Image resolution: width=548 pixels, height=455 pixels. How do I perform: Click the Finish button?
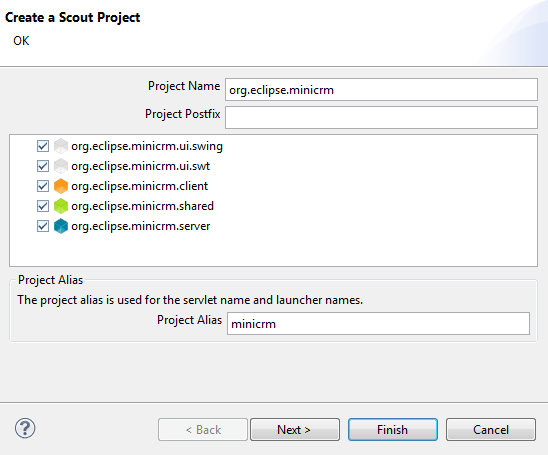[392, 429]
